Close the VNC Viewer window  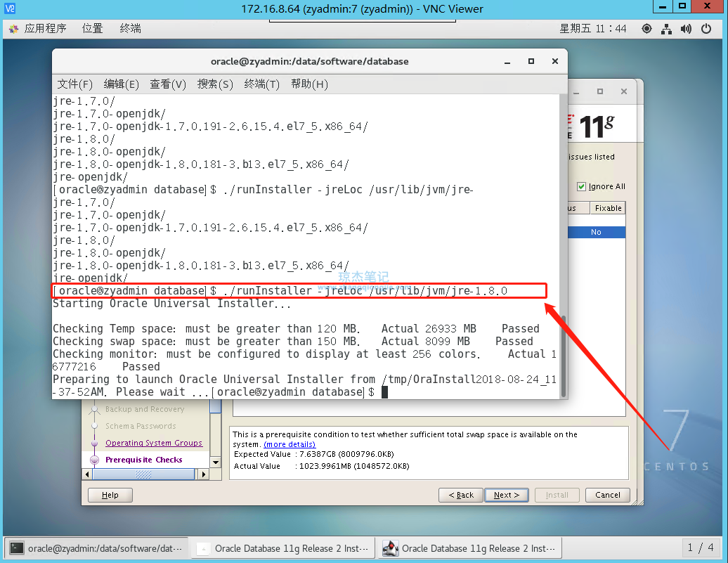708,6
